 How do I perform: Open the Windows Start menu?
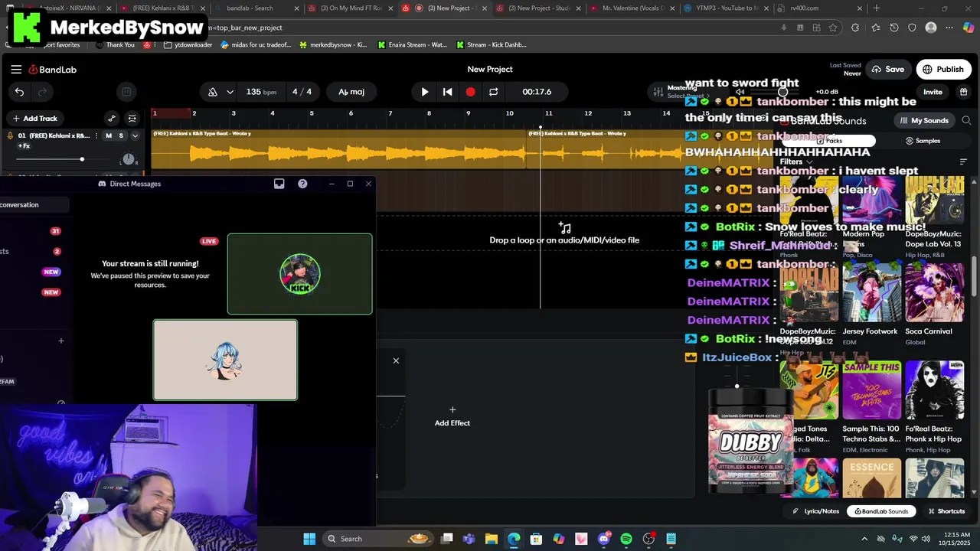(309, 539)
